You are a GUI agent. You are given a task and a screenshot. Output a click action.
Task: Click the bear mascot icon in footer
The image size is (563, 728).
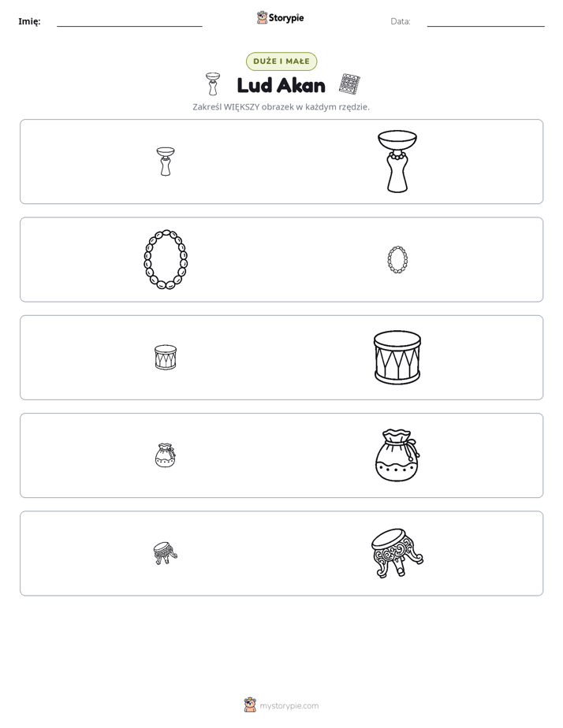250,705
